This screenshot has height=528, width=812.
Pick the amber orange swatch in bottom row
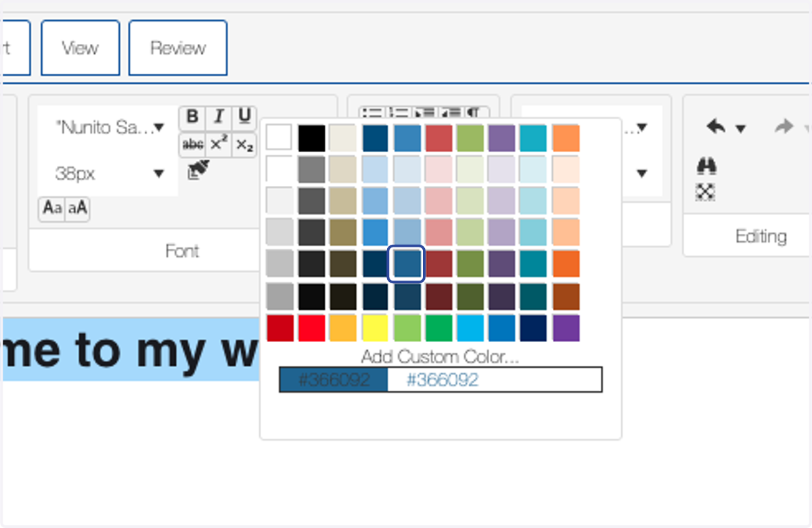point(343,328)
